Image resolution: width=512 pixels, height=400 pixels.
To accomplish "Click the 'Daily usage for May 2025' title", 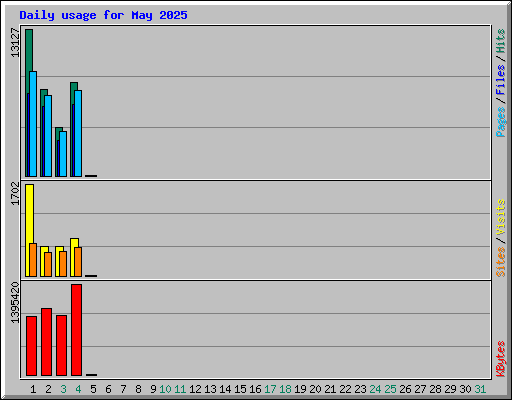I will tap(103, 15).
